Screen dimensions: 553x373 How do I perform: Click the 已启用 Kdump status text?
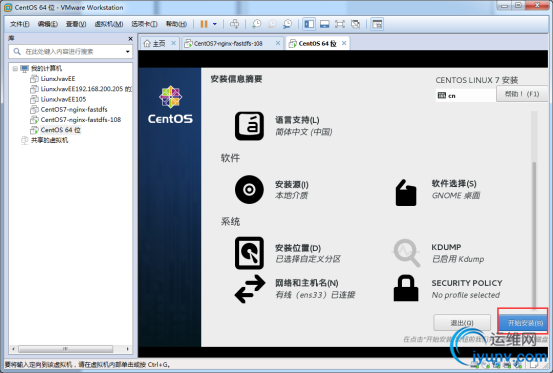click(458, 259)
